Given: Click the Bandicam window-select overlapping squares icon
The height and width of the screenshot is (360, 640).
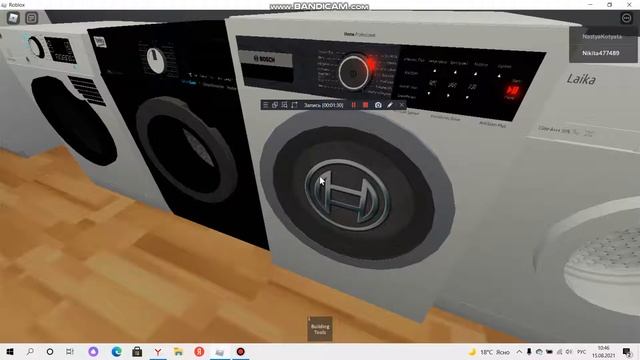Looking at the screenshot, I should click(275, 105).
